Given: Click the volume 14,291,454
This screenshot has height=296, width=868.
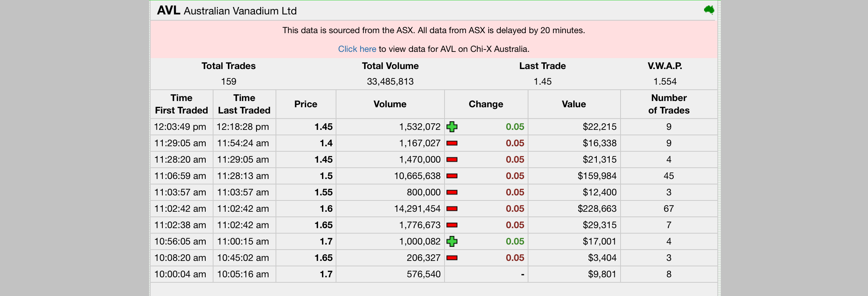Looking at the screenshot, I should point(417,209).
